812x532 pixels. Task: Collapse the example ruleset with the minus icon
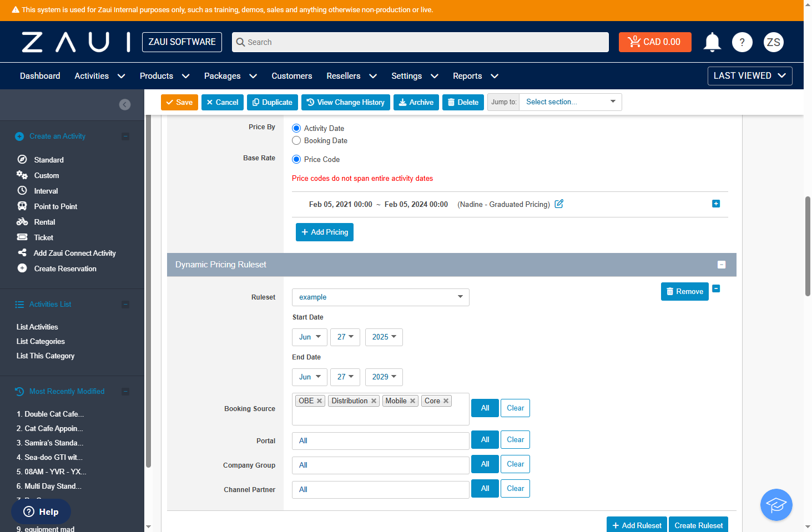(716, 288)
